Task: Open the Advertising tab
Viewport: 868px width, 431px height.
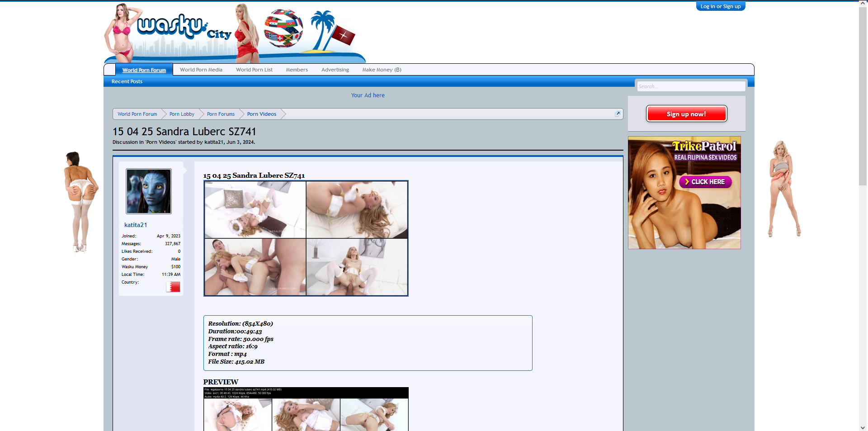Action: tap(335, 70)
